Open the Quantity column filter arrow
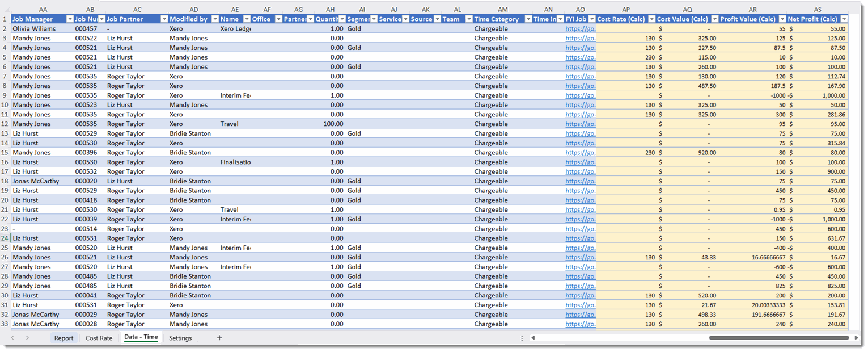This screenshot has width=868, height=352. [x=342, y=19]
